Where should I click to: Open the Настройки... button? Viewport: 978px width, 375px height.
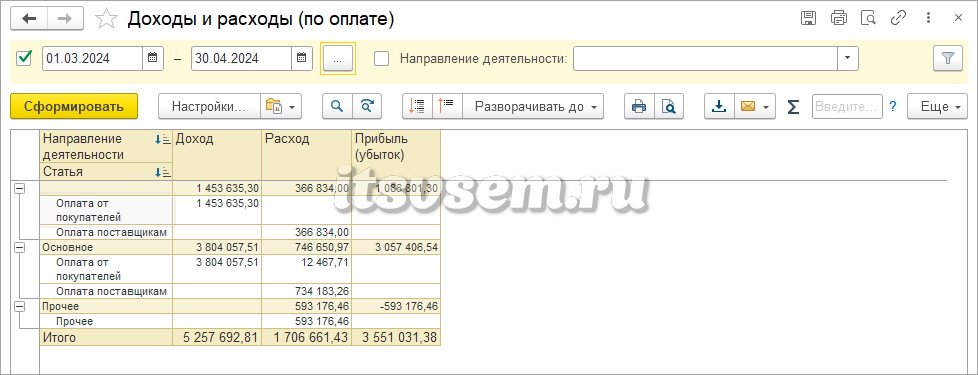208,107
